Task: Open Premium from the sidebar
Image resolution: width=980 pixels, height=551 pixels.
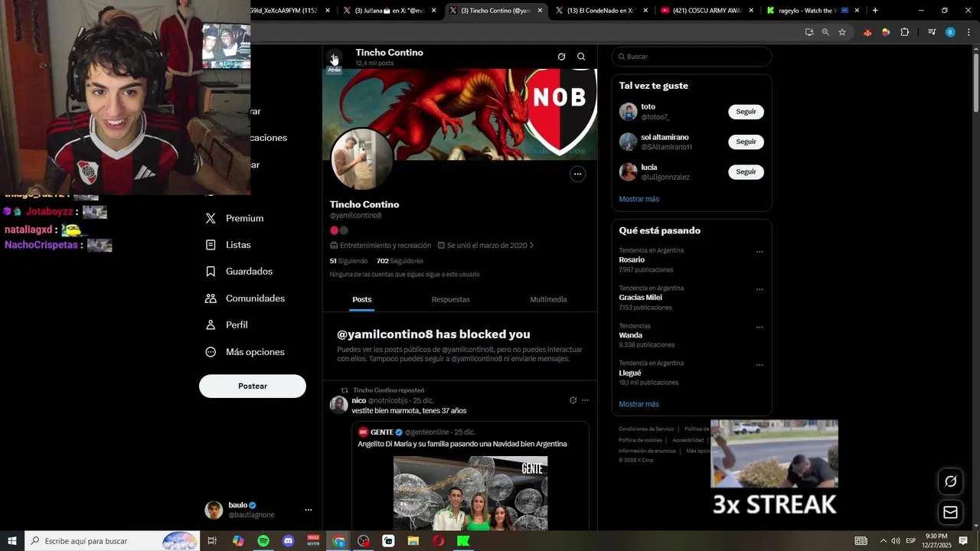Action: (x=235, y=218)
